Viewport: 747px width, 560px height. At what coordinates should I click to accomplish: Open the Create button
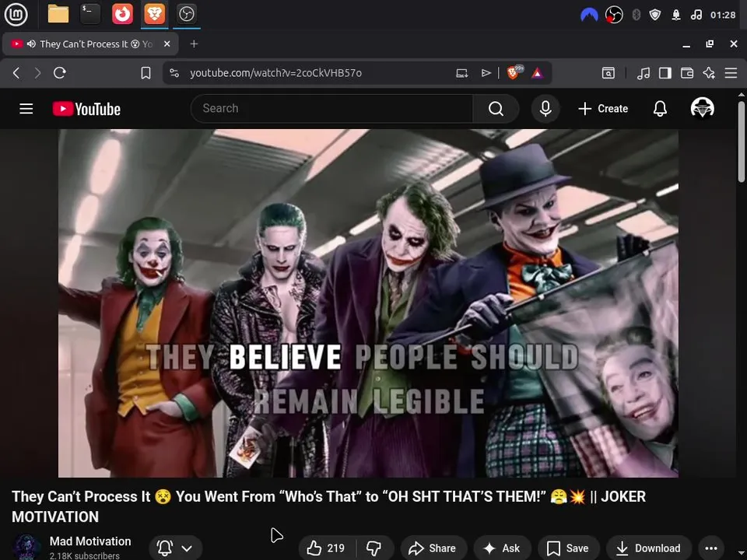603,109
